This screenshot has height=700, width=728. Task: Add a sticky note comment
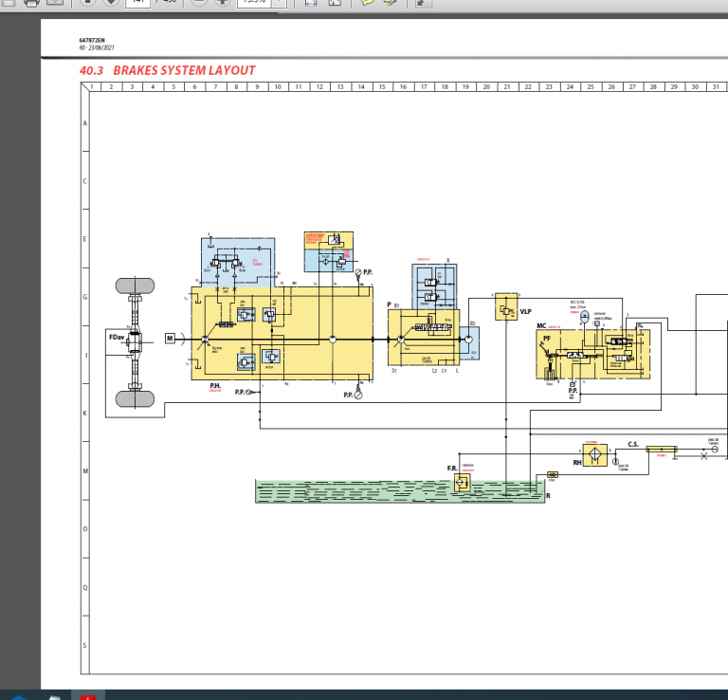coord(367,3)
